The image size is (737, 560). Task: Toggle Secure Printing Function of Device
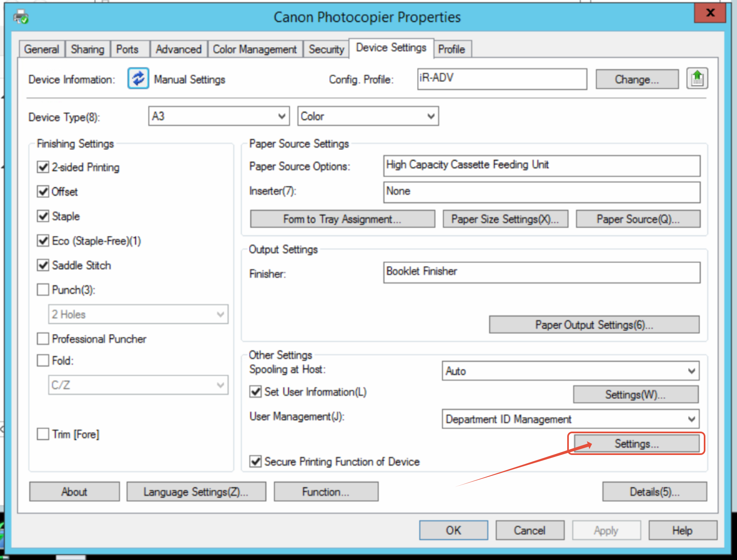coord(256,462)
